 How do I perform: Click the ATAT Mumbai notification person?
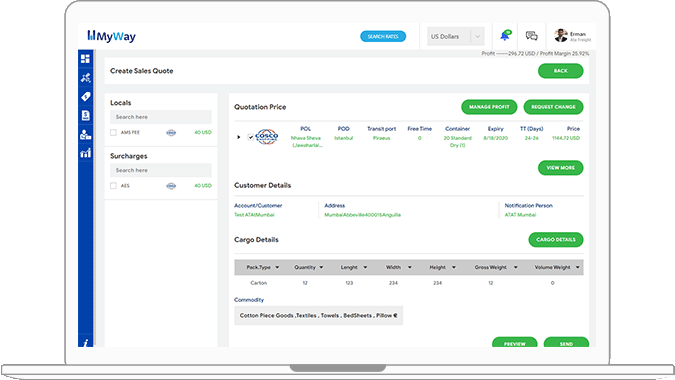pos(520,215)
